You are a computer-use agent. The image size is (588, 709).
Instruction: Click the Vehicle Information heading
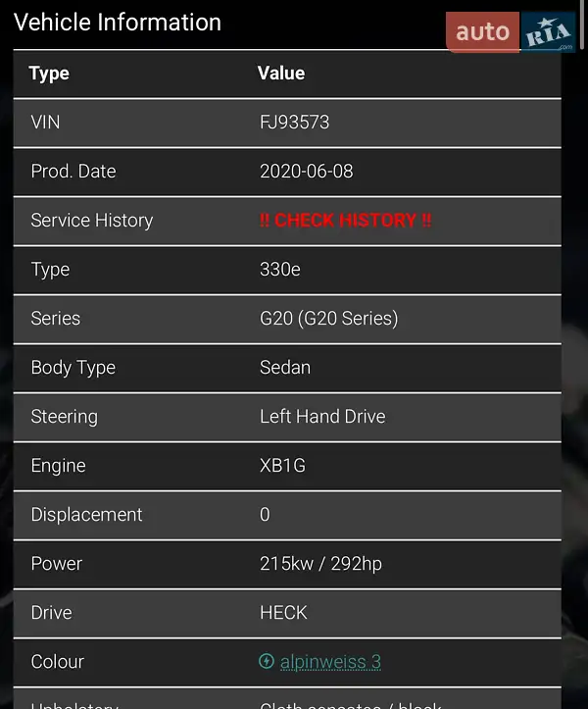pos(118,22)
